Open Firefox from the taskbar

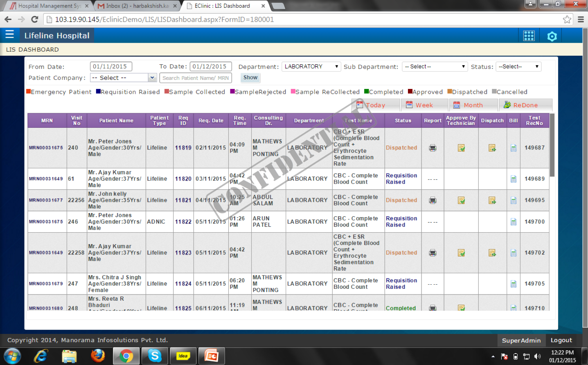[x=98, y=356]
